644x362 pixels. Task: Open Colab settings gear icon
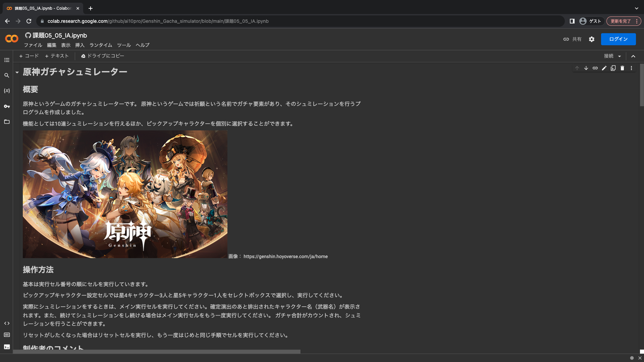(592, 39)
